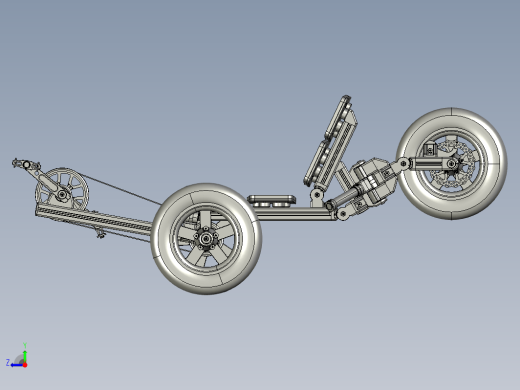The height and width of the screenshot is (390, 520).
Task: Select the brake disc inside right wheel
Action: pos(452,164)
